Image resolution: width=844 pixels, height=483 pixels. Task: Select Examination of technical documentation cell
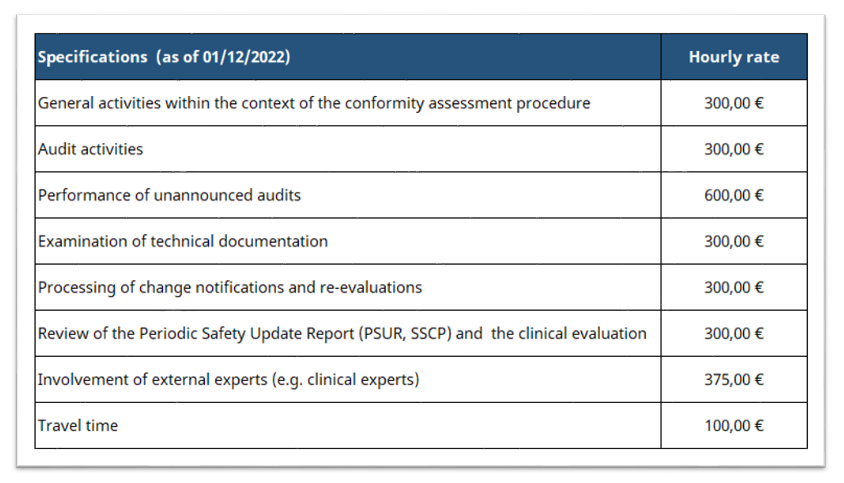tap(182, 241)
